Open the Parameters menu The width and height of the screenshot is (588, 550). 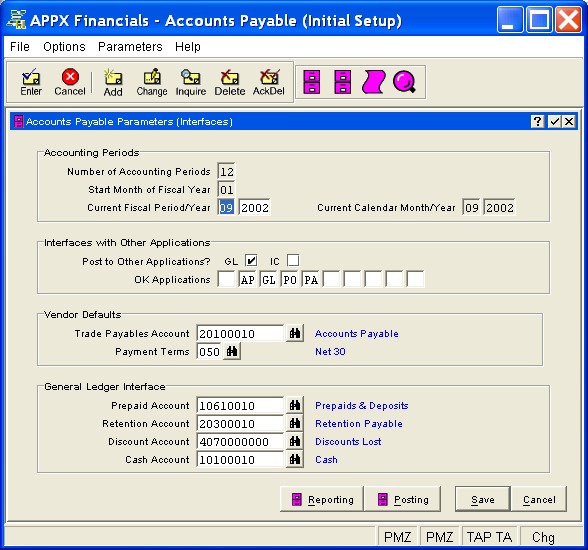pos(130,47)
